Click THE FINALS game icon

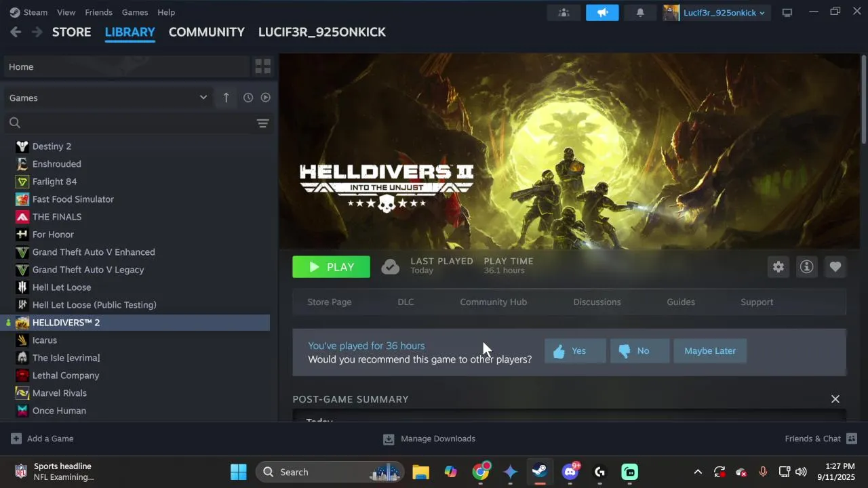click(22, 217)
